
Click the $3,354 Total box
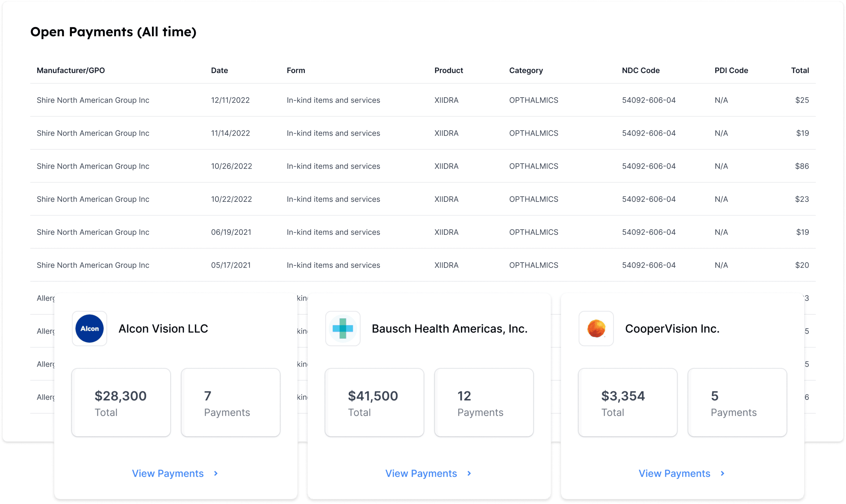click(x=628, y=402)
